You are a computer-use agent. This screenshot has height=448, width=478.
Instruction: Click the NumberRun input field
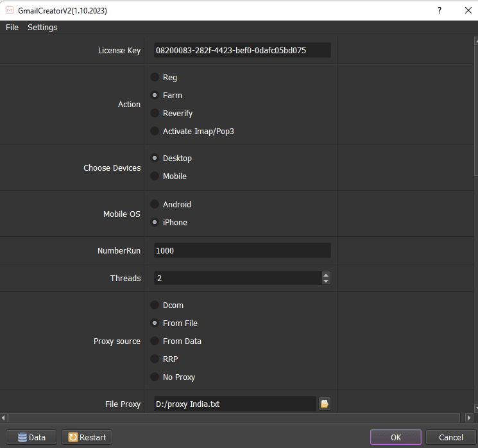pyautogui.click(x=243, y=250)
